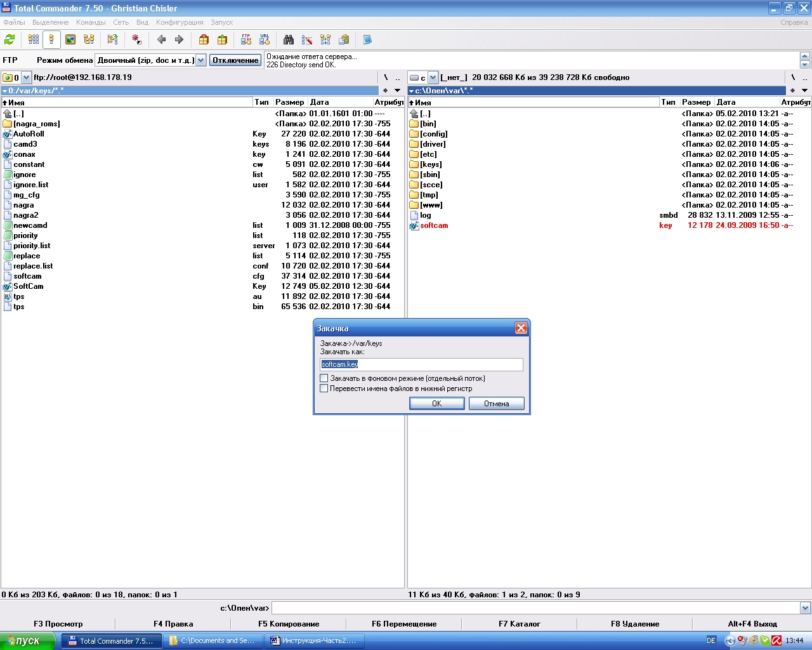Cancel upload with Отмена button

click(x=497, y=404)
